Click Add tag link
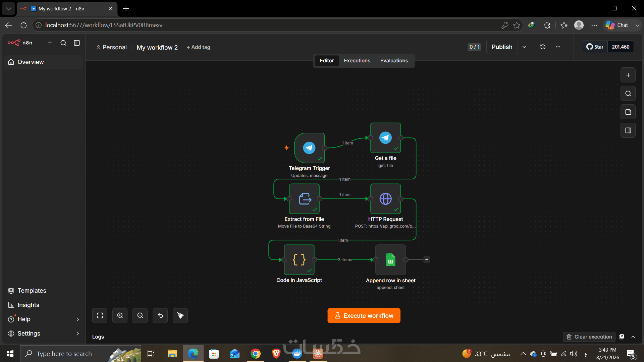The width and height of the screenshot is (644, 362). click(x=199, y=47)
